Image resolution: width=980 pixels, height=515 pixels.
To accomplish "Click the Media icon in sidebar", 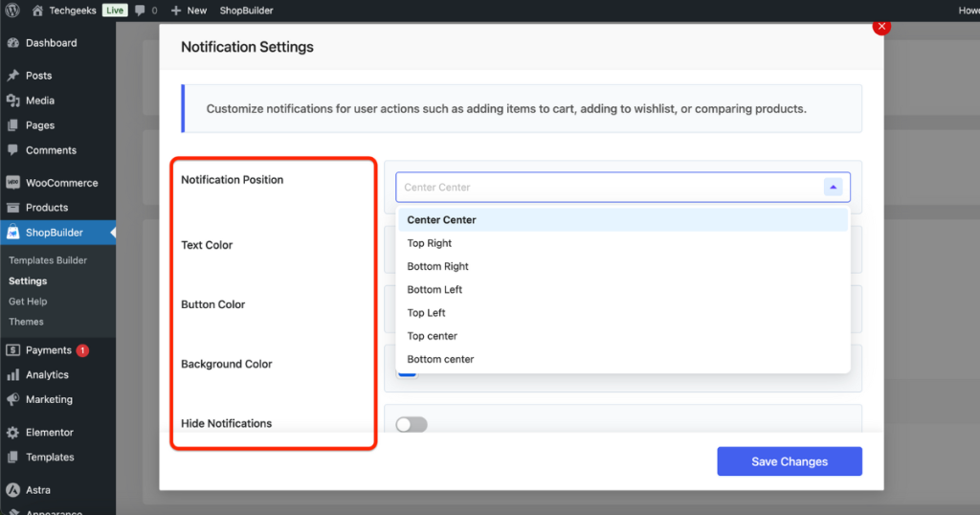I will pos(13,101).
